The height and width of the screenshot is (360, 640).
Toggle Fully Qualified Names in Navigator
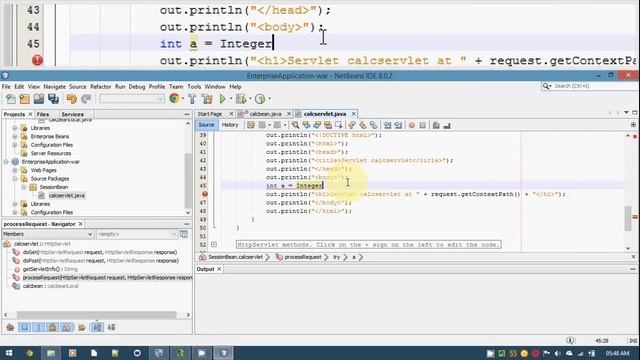(x=82, y=327)
